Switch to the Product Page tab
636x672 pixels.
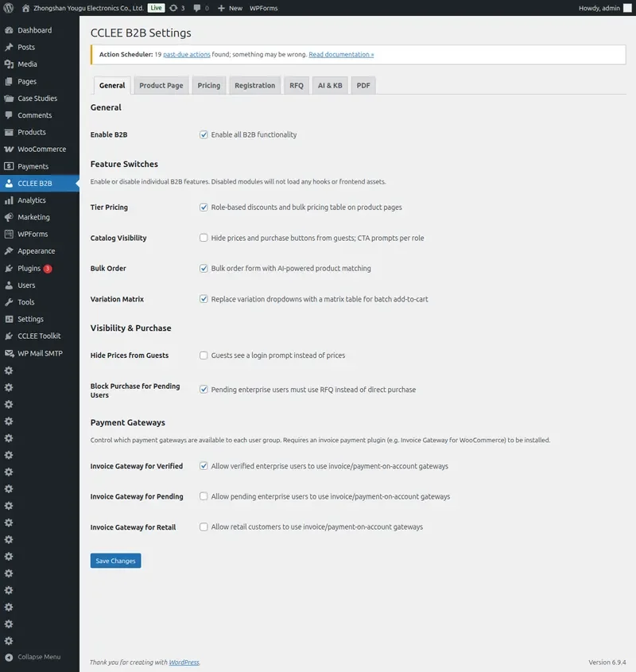[161, 85]
